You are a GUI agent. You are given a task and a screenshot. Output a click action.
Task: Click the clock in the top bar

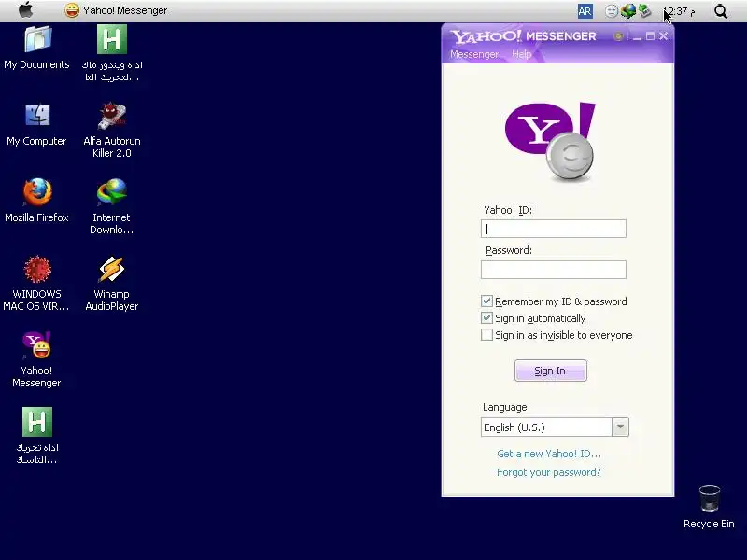[680, 11]
